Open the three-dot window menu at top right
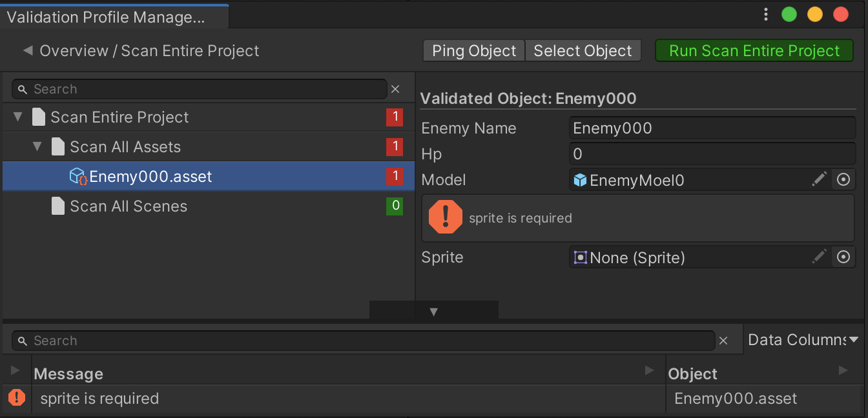 click(765, 14)
